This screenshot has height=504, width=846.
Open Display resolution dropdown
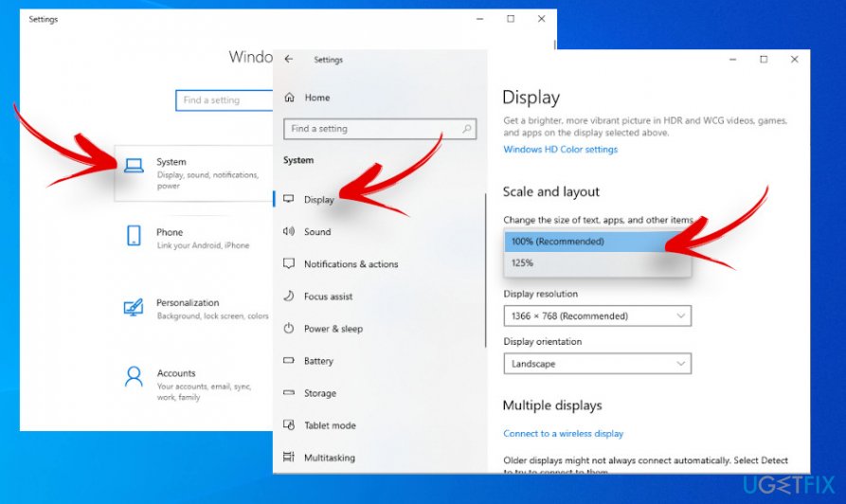point(597,315)
